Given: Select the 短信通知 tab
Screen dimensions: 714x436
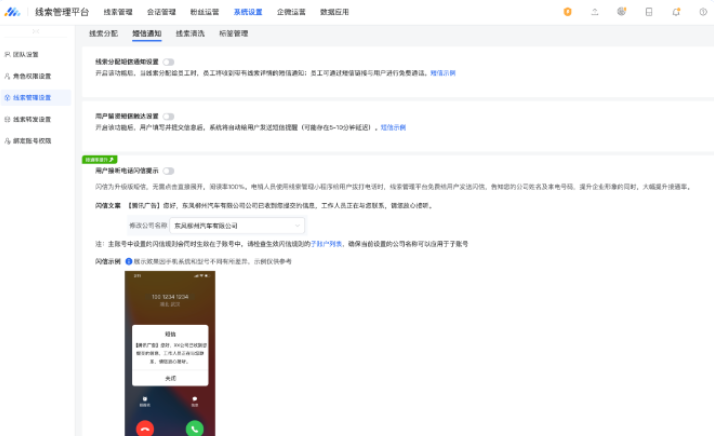Looking at the screenshot, I should tap(147, 33).
